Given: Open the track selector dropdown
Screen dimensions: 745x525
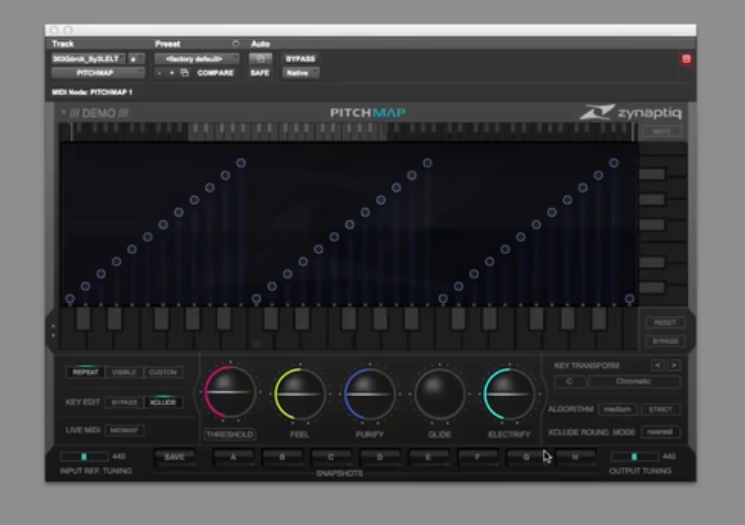Looking at the screenshot, I should pyautogui.click(x=88, y=59).
